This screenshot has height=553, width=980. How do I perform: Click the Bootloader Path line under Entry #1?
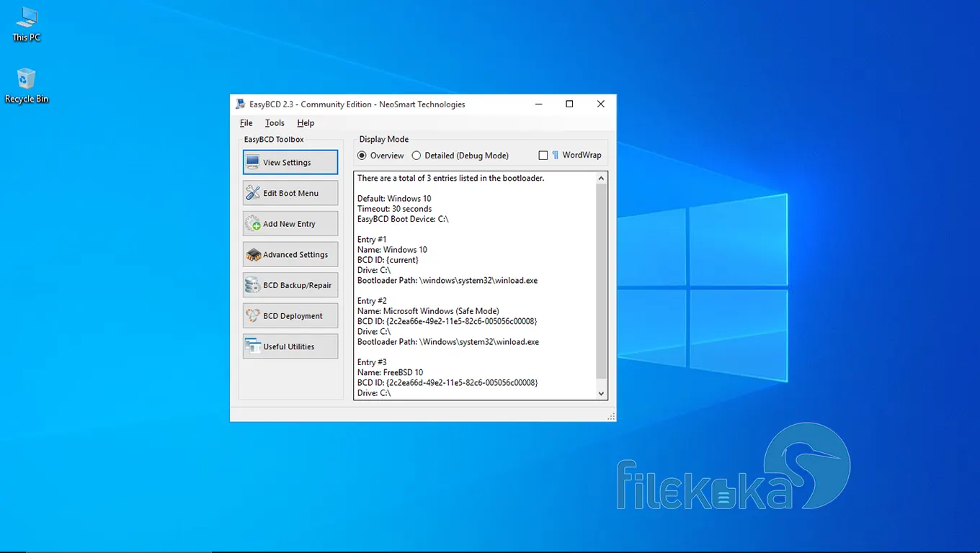pyautogui.click(x=447, y=280)
